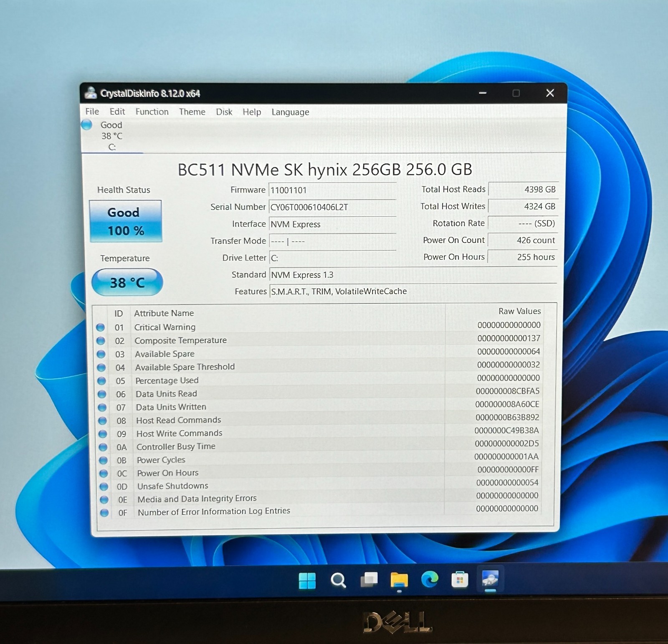The image size is (668, 644).
Task: Click status icon beside Power Cycles
Action: point(103,460)
